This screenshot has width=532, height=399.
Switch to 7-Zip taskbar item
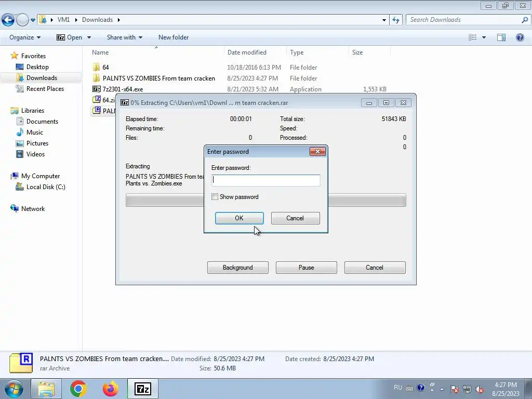tap(142, 389)
